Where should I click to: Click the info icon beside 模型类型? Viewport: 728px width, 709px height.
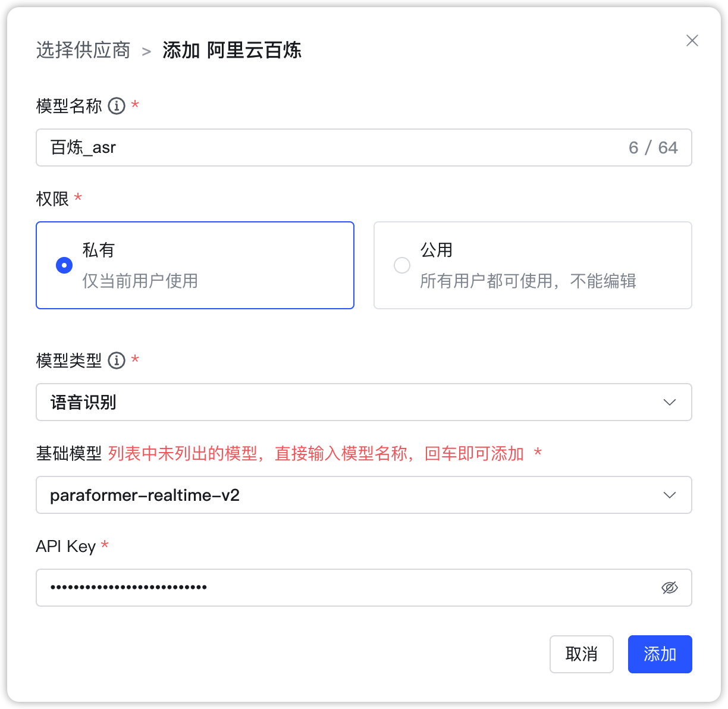point(117,360)
